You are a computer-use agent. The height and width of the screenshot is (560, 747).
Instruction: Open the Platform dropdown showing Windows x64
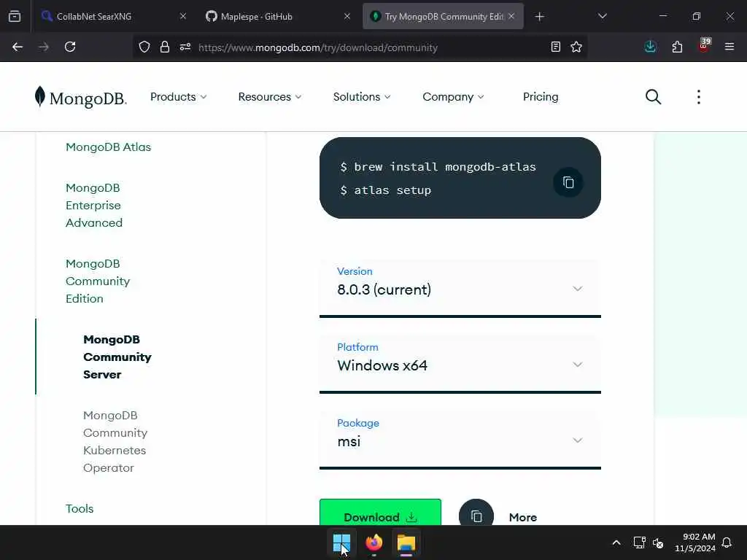460,365
